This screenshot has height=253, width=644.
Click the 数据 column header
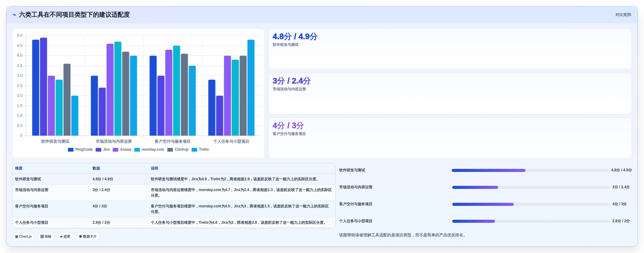pyautogui.click(x=96, y=169)
